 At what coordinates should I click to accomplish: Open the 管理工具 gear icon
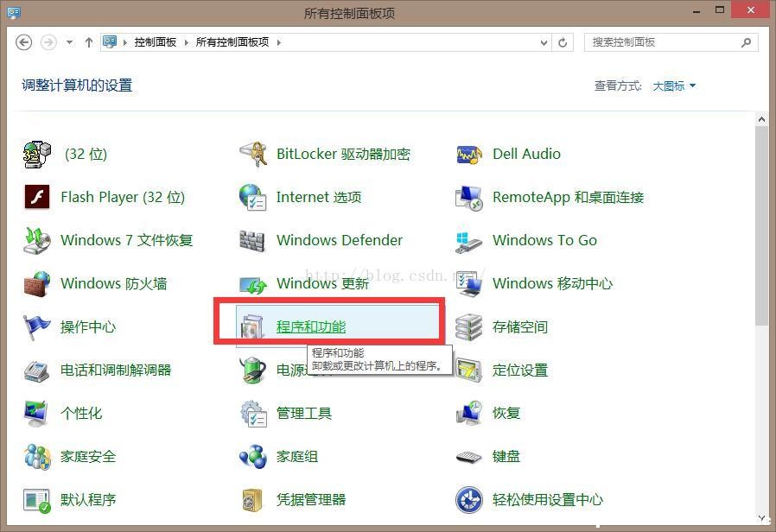[253, 414]
